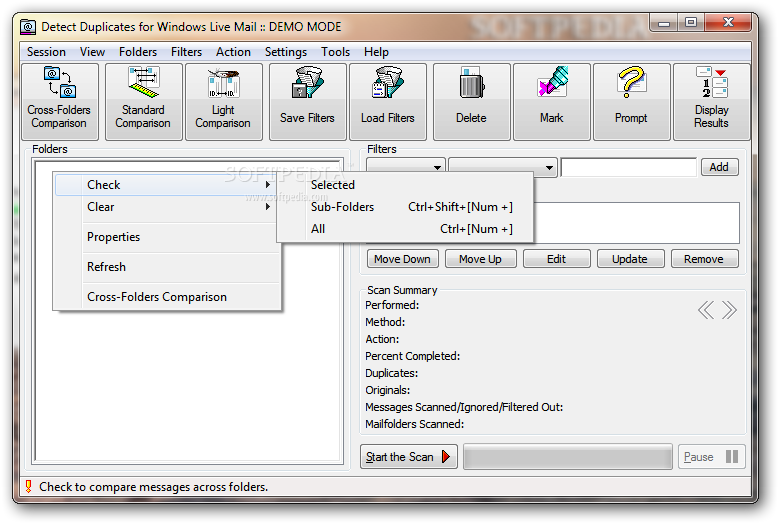Choose the Delete action in toolbar

tap(471, 101)
